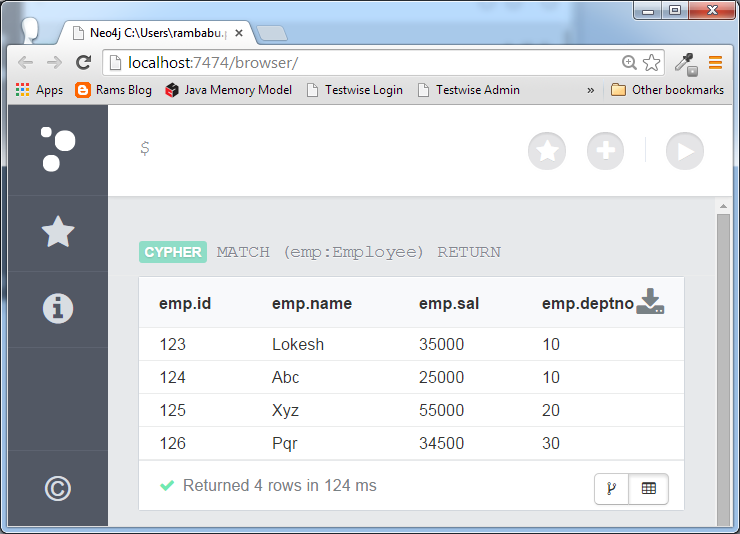The width and height of the screenshot is (740, 534).
Task: Click the zoom magnifier in address bar
Action: (629, 62)
